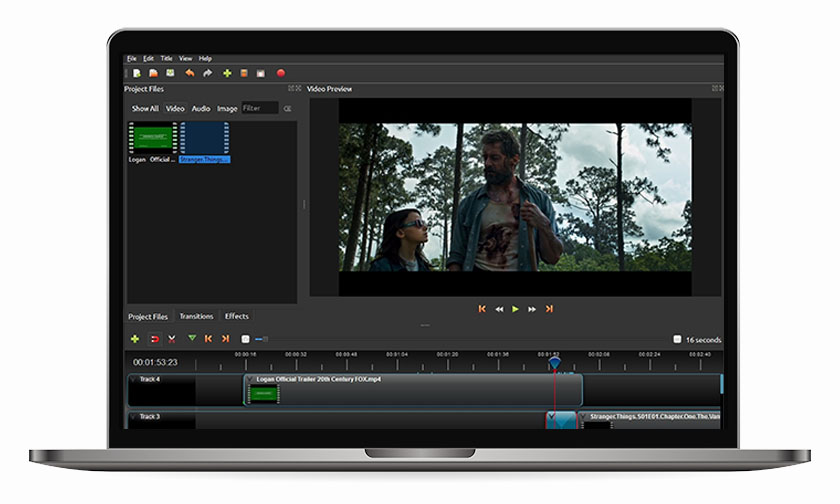840x504 pixels.
Task: Open the Title menu
Action: (x=167, y=58)
